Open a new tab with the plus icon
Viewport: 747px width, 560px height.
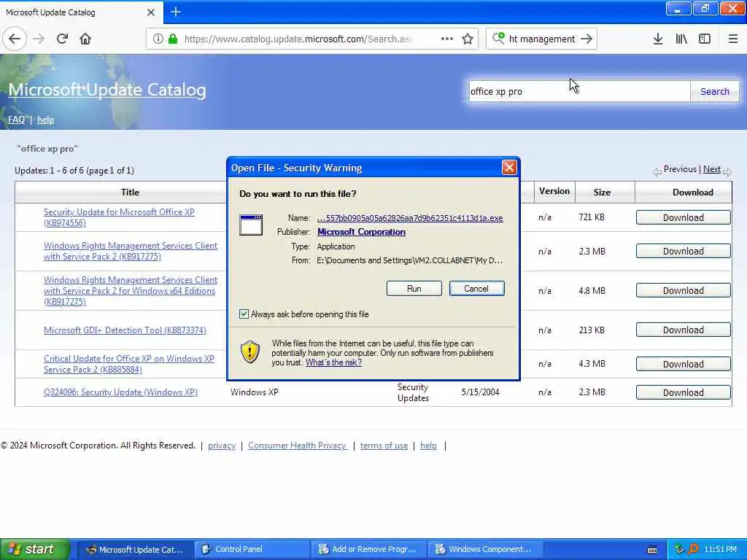[x=175, y=12]
